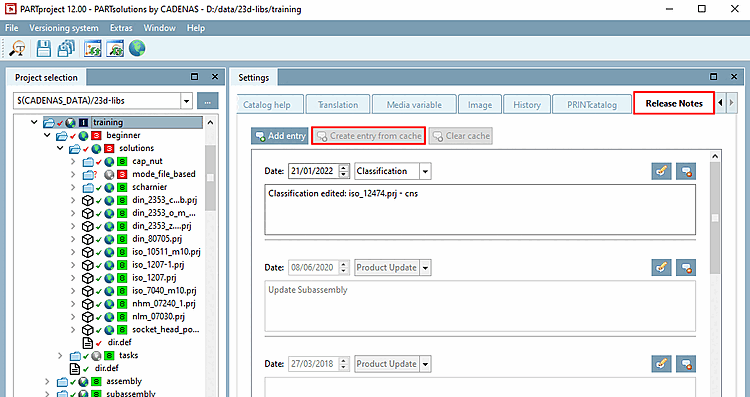Viewport: 750px width, 397px height.
Task: Click globe icon next to mode_file_based
Action: (x=109, y=174)
